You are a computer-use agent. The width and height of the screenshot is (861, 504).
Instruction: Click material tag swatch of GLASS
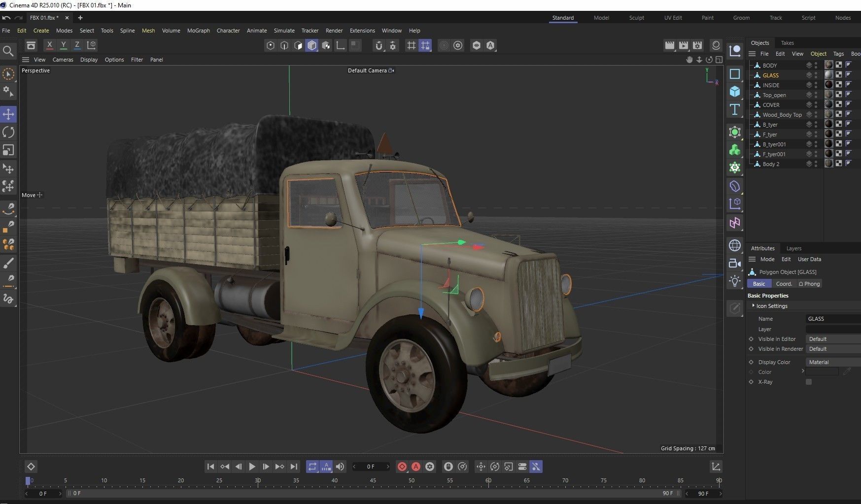pos(829,75)
